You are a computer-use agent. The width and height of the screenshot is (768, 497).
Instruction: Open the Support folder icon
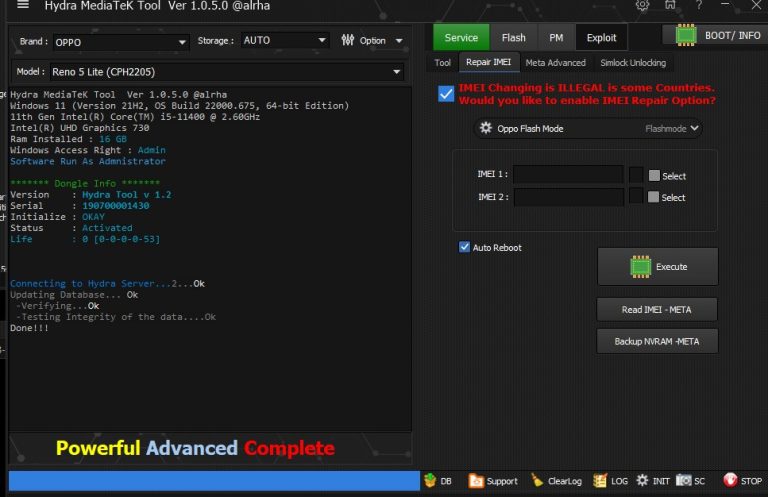[x=476, y=481]
